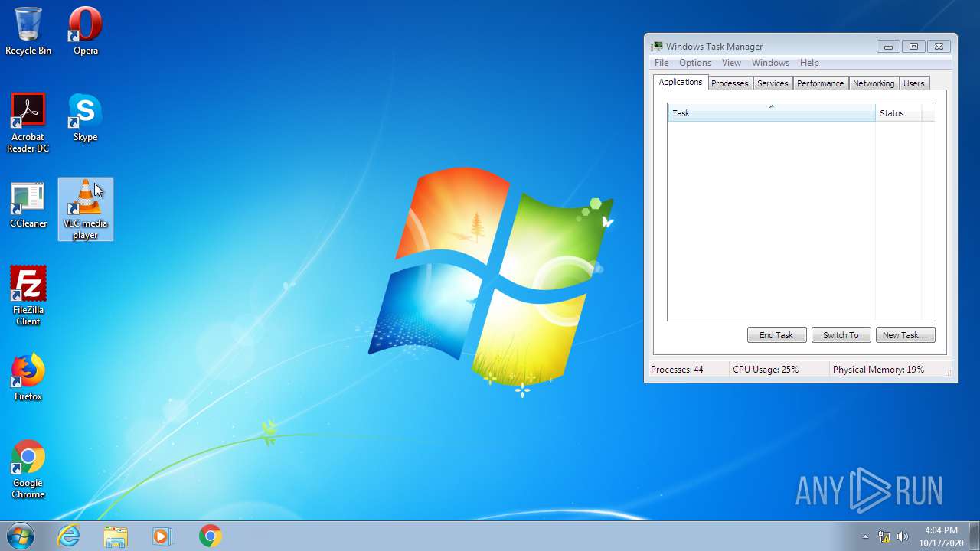Select the VLC media player desktop icon
Screen dimensions: 980x551
tap(85, 210)
